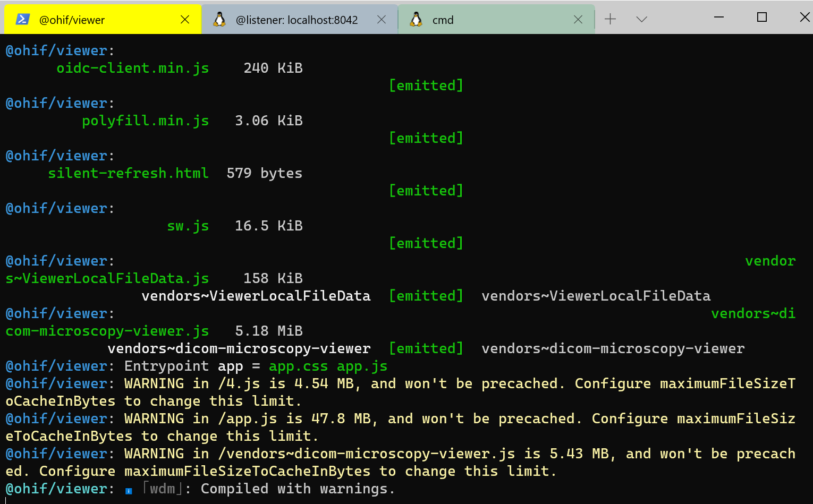Click the /app.js is 47.8 MB warning
The width and height of the screenshot is (813, 504).
(401, 427)
